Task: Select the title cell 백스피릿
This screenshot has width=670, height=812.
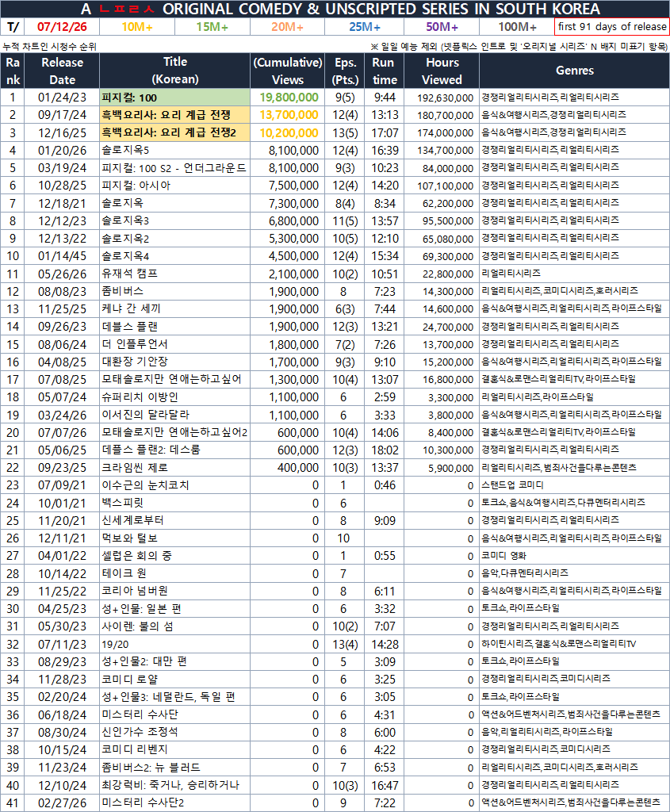Action: (x=174, y=503)
